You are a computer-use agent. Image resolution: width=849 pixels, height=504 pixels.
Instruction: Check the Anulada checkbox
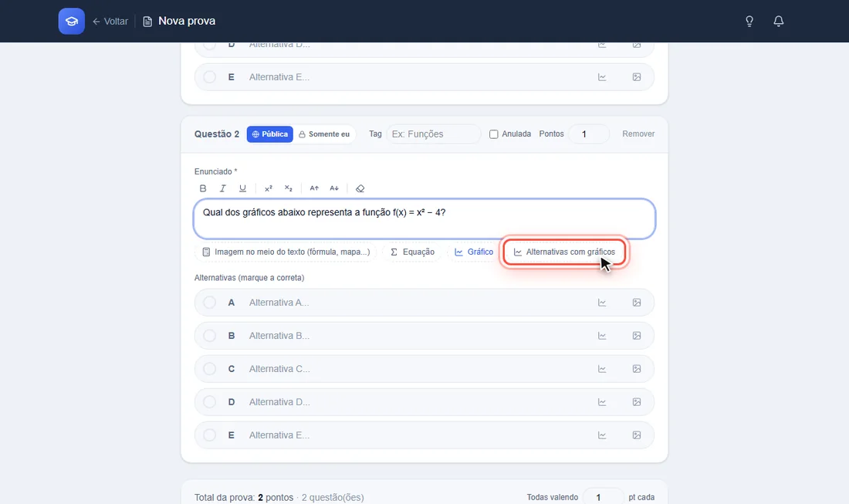(494, 134)
